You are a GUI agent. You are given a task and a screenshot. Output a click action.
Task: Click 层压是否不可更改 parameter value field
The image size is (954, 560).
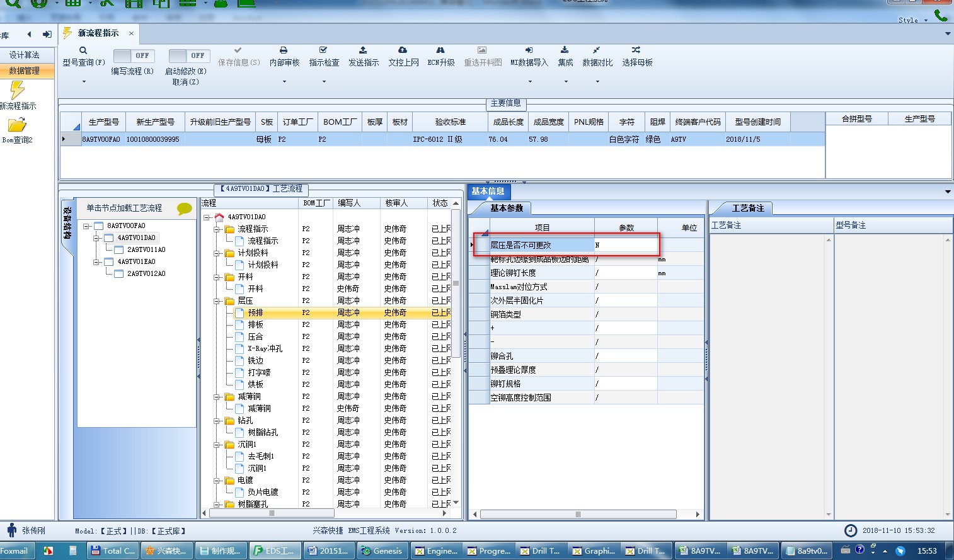point(626,245)
